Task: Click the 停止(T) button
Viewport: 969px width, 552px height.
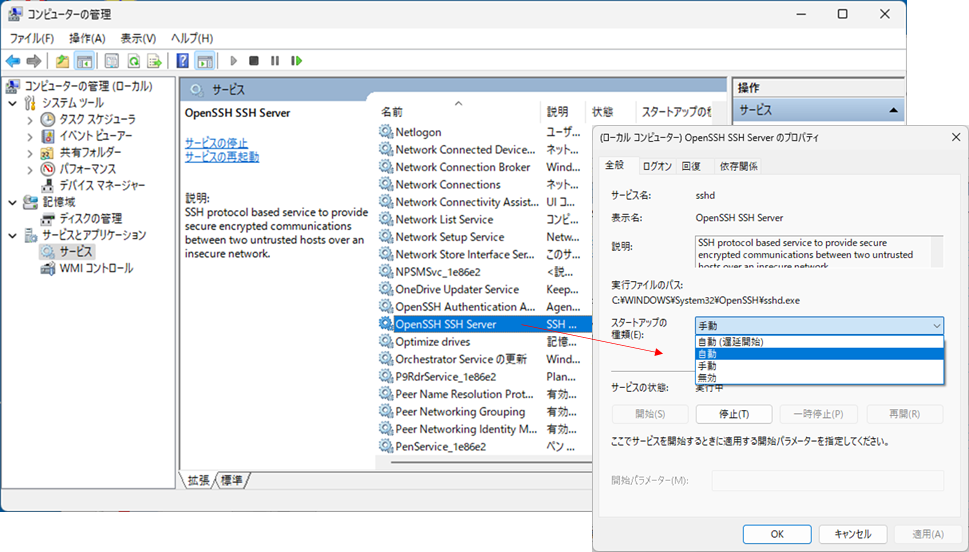Action: click(x=727, y=414)
